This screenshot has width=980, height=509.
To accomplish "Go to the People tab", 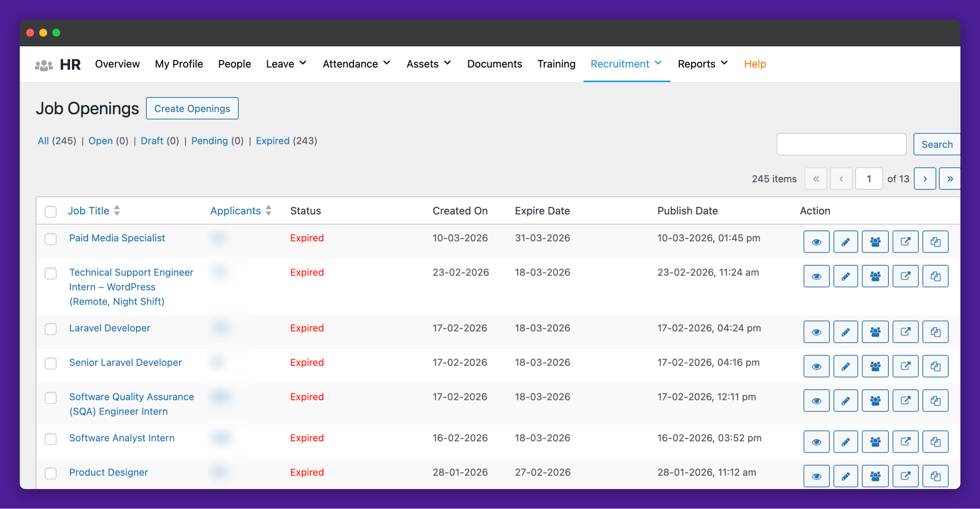I will (234, 64).
